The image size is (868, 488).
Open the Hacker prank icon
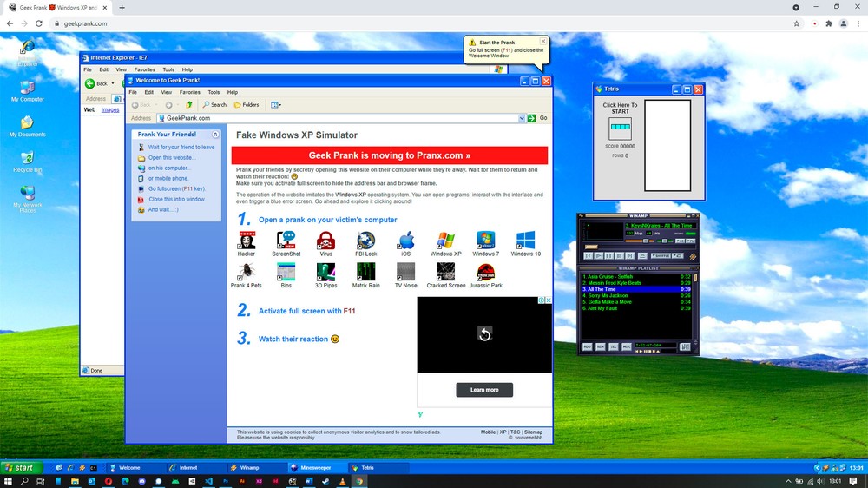tap(247, 244)
